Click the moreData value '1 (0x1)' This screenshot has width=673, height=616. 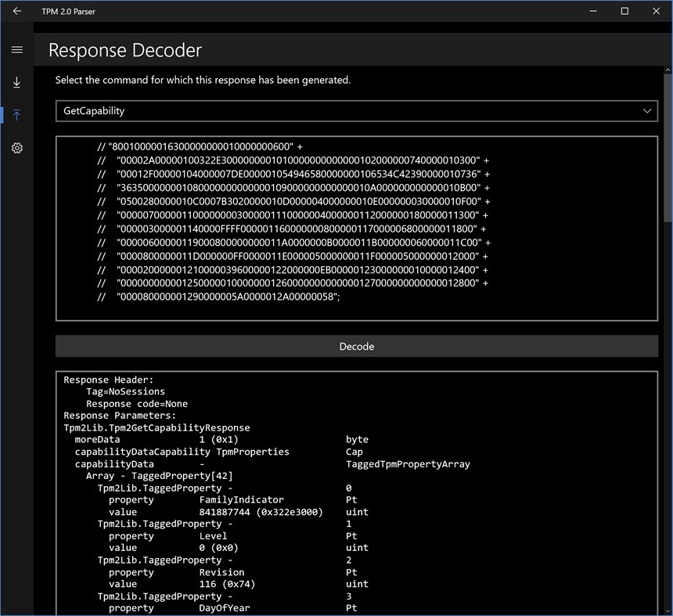(218, 440)
